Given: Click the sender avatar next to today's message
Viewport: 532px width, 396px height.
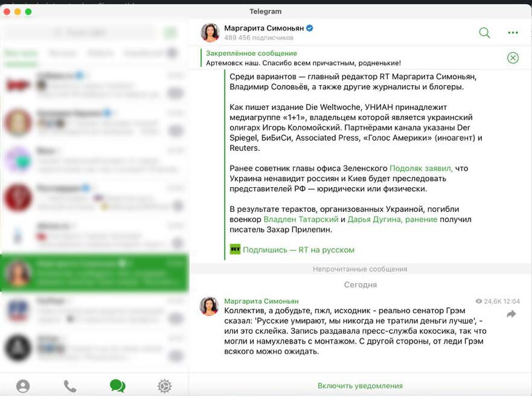Looking at the screenshot, I should click(x=209, y=306).
